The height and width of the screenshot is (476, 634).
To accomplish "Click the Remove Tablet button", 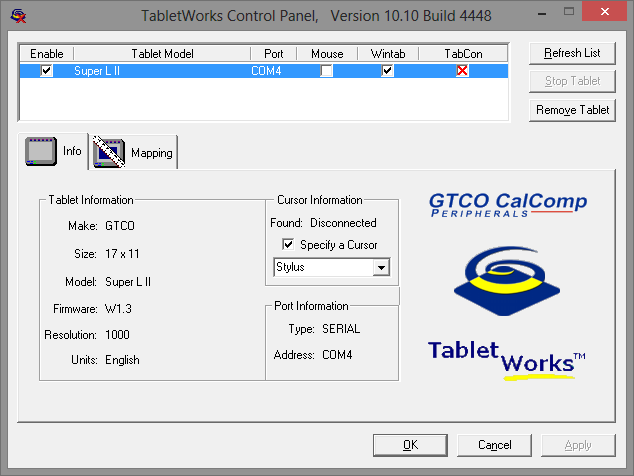I will coord(573,110).
